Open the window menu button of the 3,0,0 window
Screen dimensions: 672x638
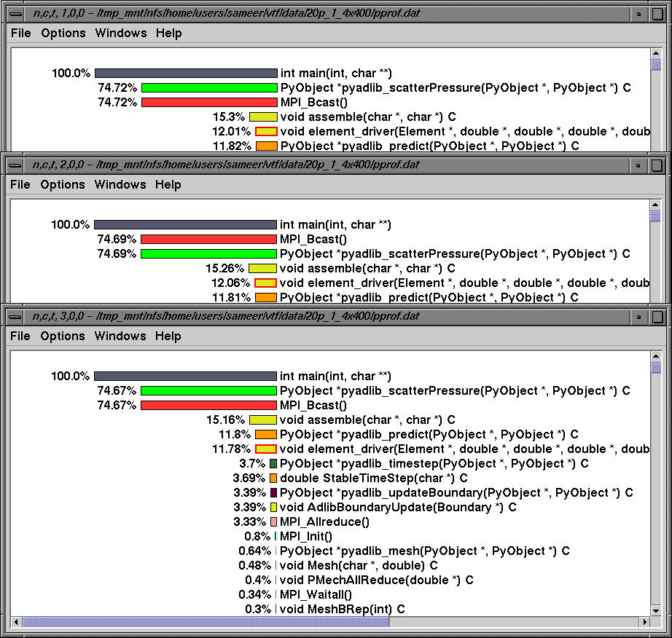click(x=15, y=317)
